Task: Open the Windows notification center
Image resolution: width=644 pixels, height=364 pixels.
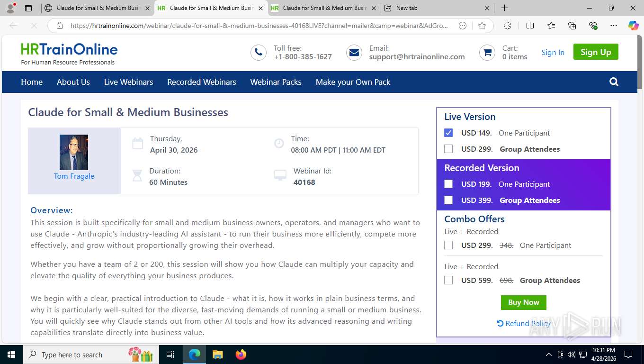Action: tap(628, 355)
